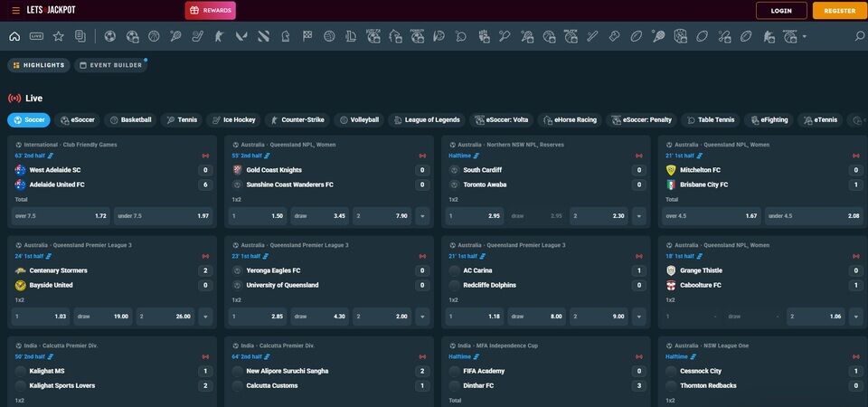Click the Lets Jackpot logo
Image resolution: width=868 pixels, height=407 pixels.
pyautogui.click(x=51, y=11)
